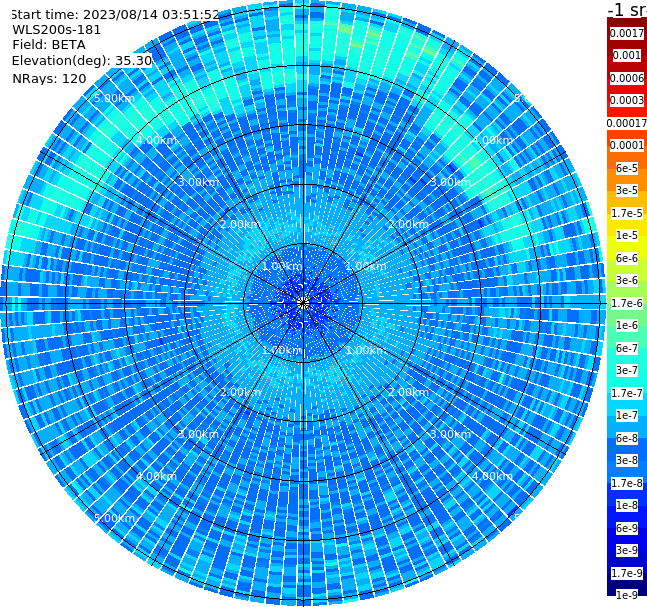
Task: Click the 1e-8 colorbar label
Action: click(627, 505)
